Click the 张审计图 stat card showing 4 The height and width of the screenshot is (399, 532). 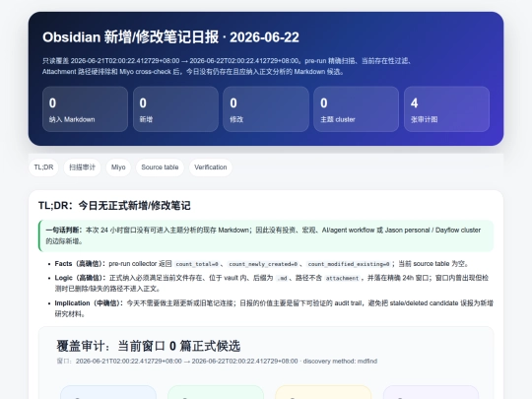[446, 109]
